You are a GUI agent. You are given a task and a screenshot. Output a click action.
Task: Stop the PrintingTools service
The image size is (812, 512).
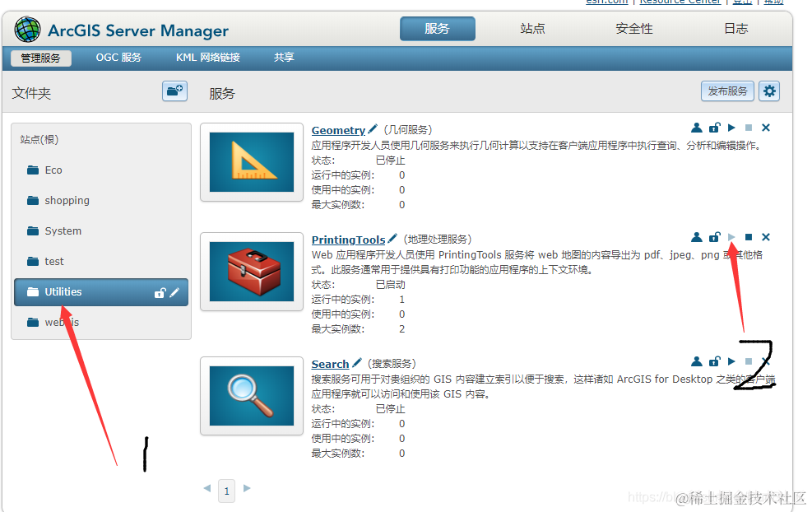click(x=749, y=237)
